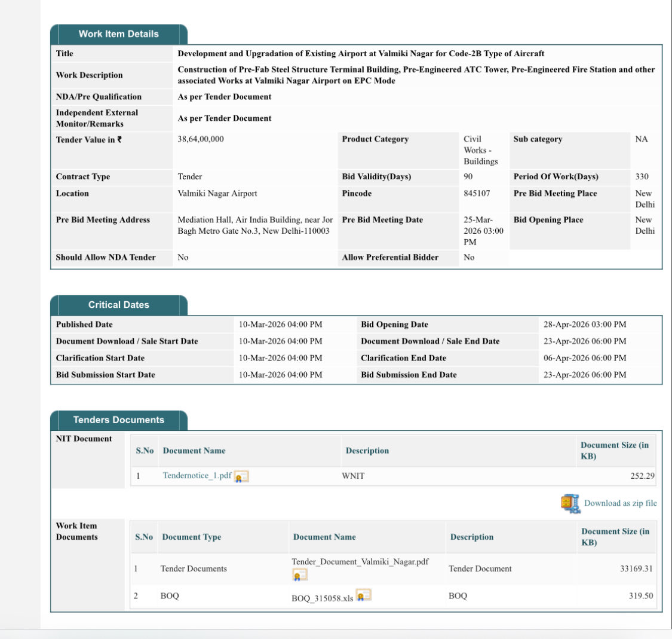Screen dimensions: 672x639
Task: Click the Bid Opening Place value New Delhi
Action: coord(645,225)
